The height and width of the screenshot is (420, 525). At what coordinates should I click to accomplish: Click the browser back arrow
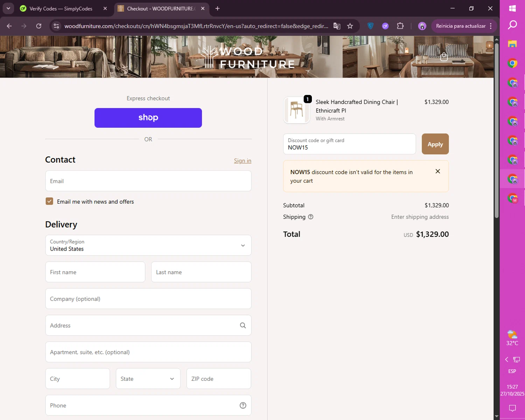(9, 26)
